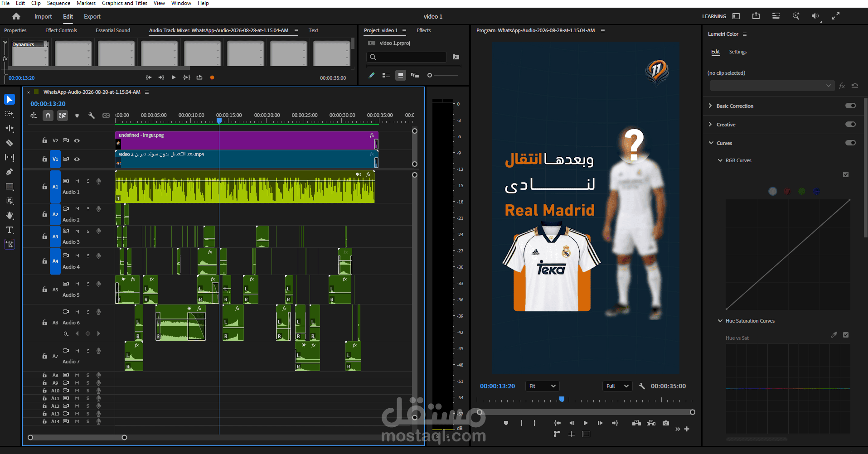Select the Hand tool

pos(10,215)
